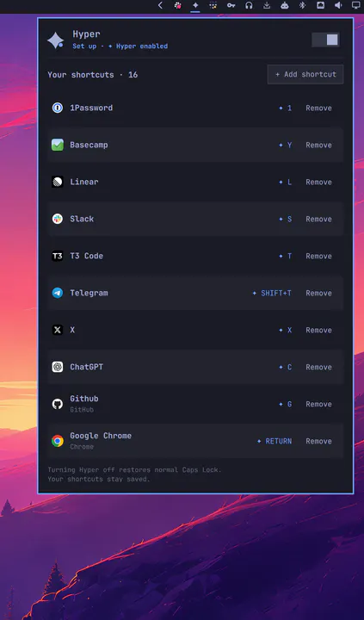Remove the Basecamp shortcut

pyautogui.click(x=318, y=146)
